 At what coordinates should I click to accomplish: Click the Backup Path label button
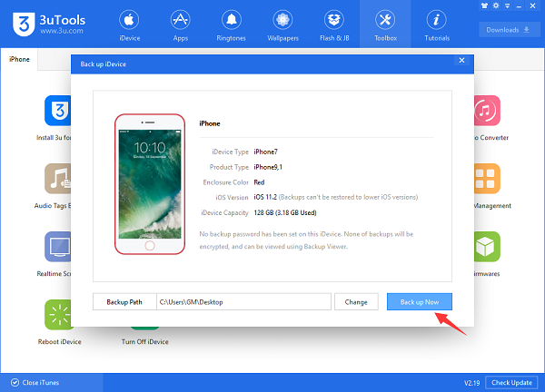[x=124, y=302]
